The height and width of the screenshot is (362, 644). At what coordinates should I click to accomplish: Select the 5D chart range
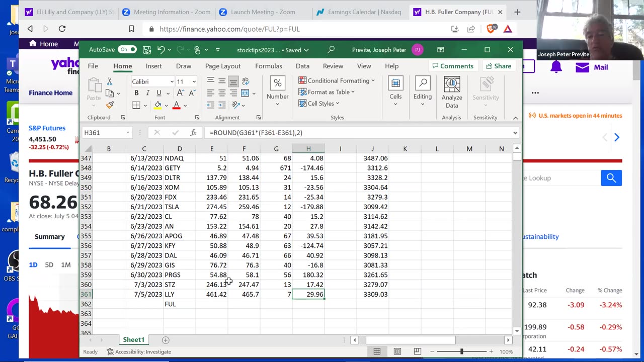pyautogui.click(x=49, y=264)
